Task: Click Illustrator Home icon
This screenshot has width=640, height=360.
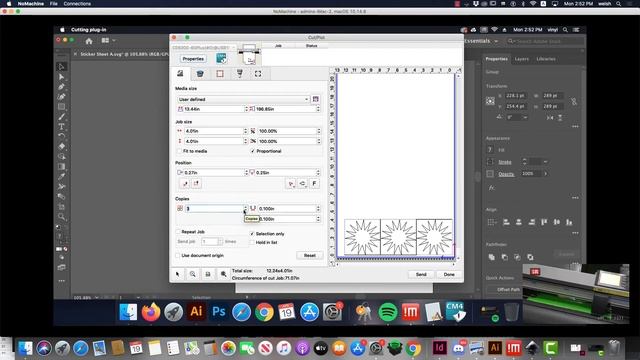Action: point(89,41)
